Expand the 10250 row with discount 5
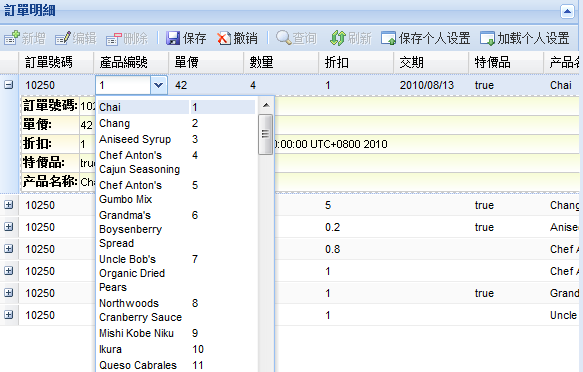The height and width of the screenshot is (372, 583). 8,205
